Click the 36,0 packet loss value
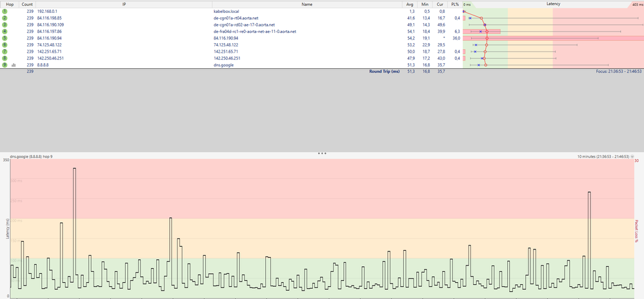The height and width of the screenshot is (299, 644). point(456,38)
